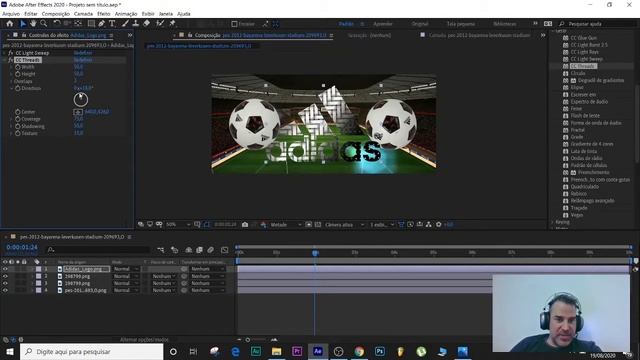Open the 50% magnification dropdown
The image size is (640, 360).
click(x=178, y=224)
